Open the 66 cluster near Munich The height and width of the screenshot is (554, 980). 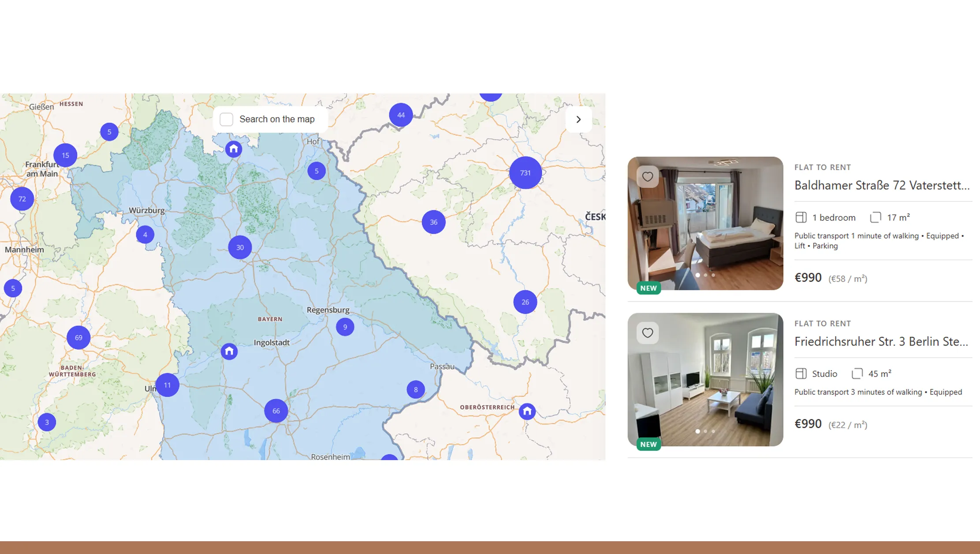click(x=276, y=411)
